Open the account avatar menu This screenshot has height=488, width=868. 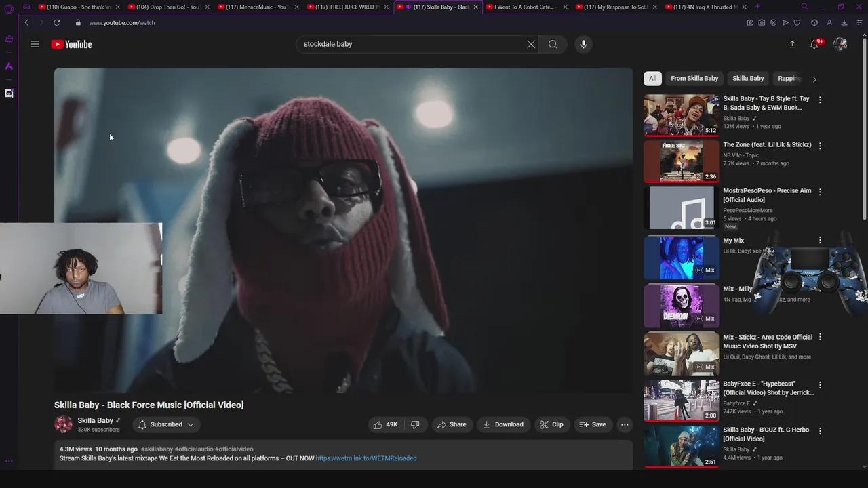pos(840,44)
